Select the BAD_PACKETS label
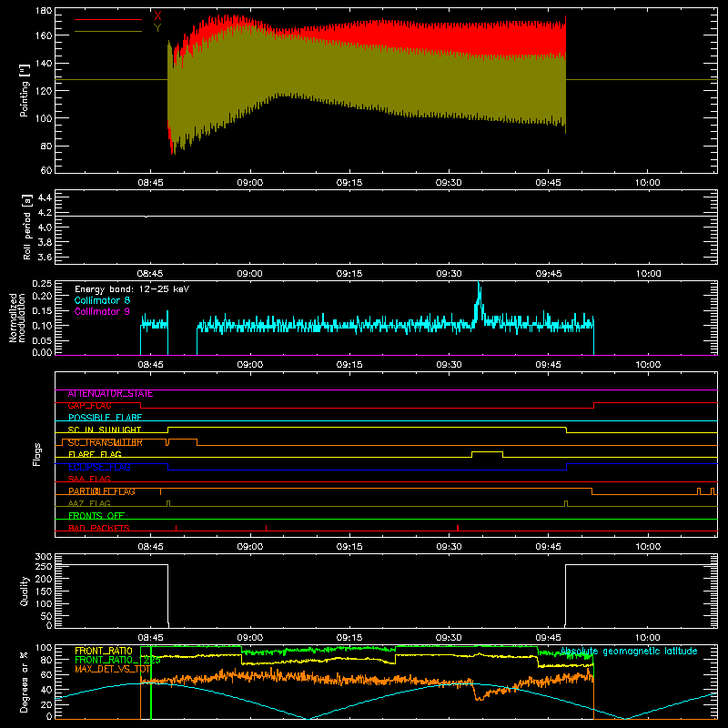Viewport: 728px width, 728px height. [x=99, y=529]
